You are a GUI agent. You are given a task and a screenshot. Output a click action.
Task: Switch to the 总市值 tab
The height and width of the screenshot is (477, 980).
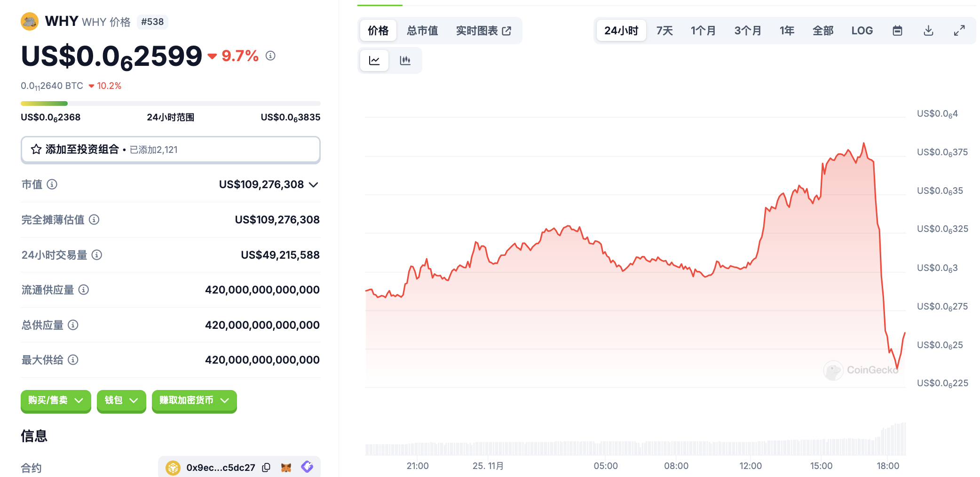click(422, 31)
